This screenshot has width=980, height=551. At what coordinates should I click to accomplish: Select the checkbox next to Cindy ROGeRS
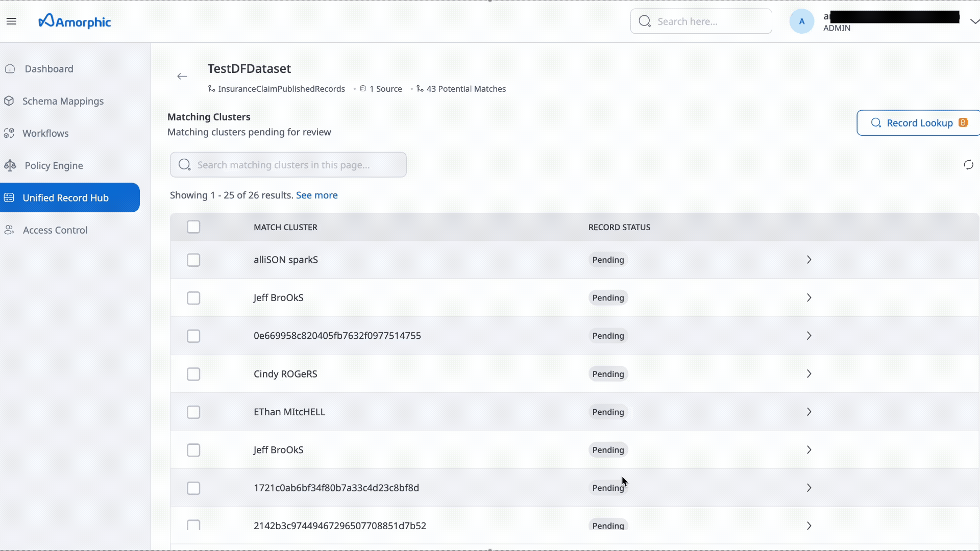pyautogui.click(x=193, y=374)
